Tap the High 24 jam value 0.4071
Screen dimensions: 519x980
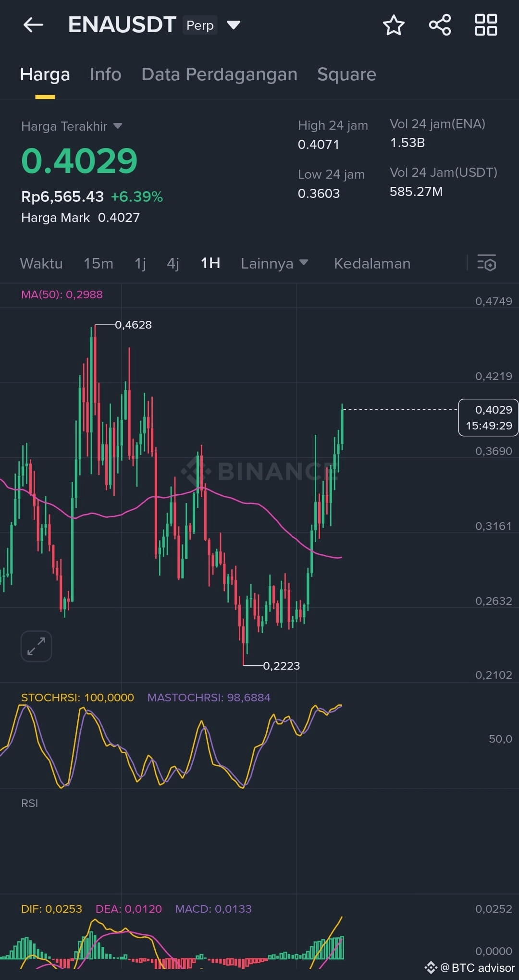(x=319, y=144)
